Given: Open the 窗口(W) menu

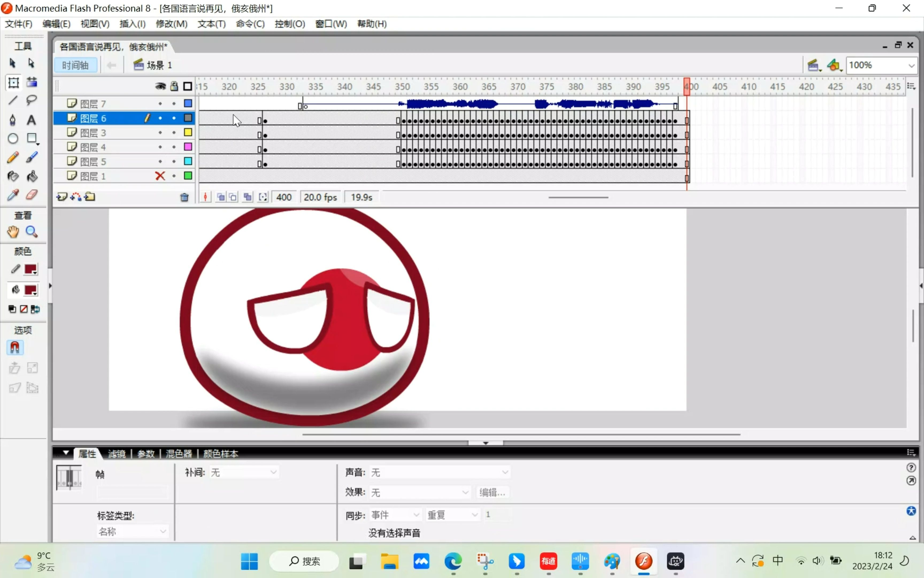Looking at the screenshot, I should point(331,24).
